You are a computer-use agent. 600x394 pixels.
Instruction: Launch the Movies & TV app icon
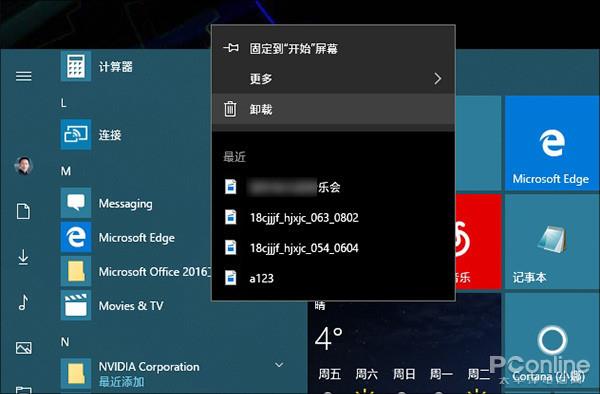76,305
